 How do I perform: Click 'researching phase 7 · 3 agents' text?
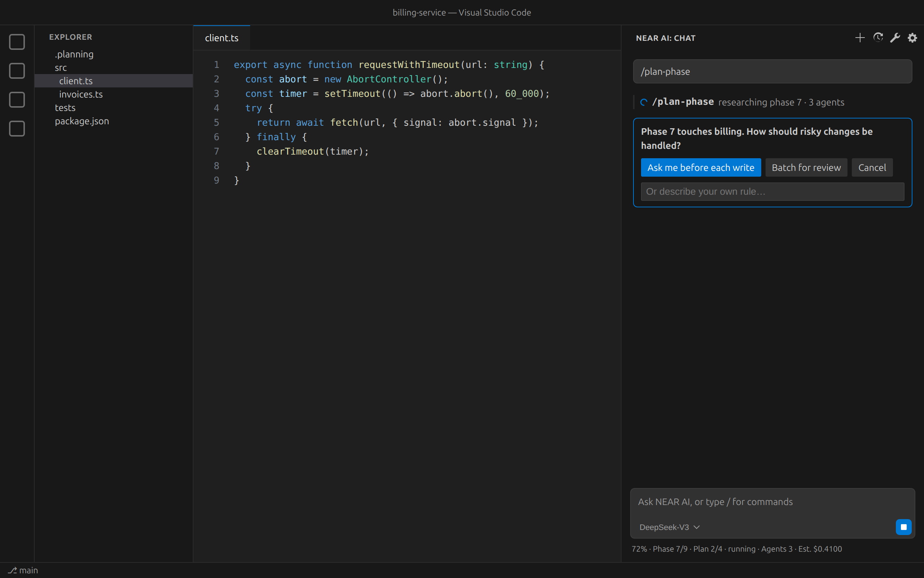pyautogui.click(x=781, y=102)
